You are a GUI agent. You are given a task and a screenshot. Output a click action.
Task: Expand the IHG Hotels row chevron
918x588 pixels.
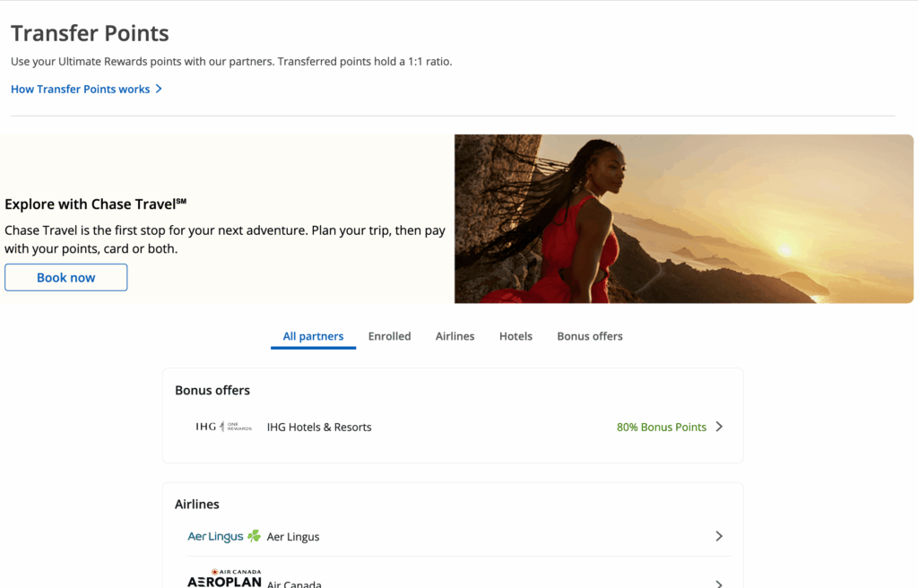pyautogui.click(x=719, y=427)
